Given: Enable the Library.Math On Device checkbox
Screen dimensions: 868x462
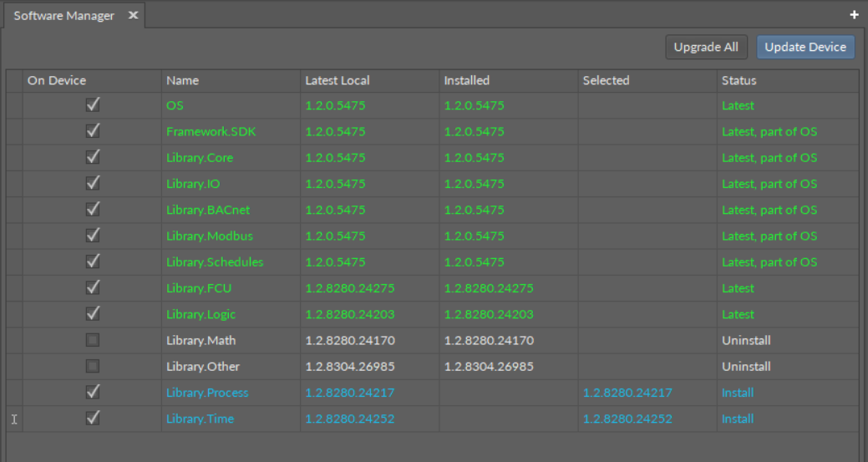Looking at the screenshot, I should click(x=93, y=340).
